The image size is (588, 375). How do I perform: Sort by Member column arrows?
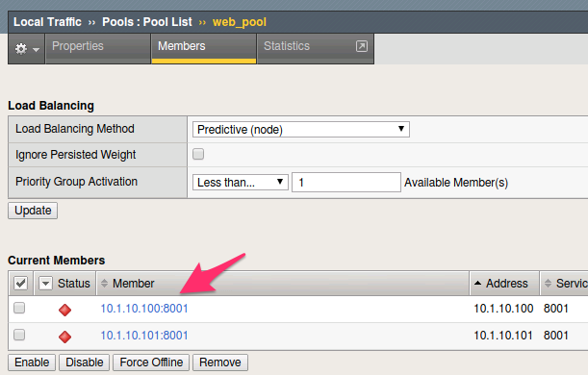pos(104,284)
